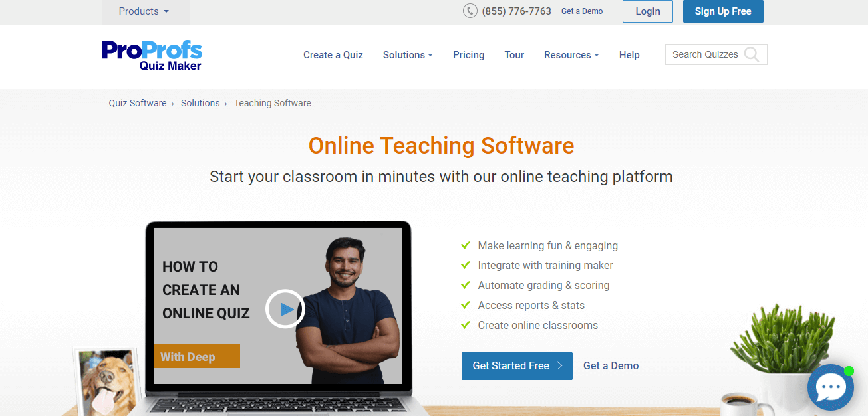Click the 'With Deep' orange label
Screen dimensions: 868x416
click(x=197, y=356)
